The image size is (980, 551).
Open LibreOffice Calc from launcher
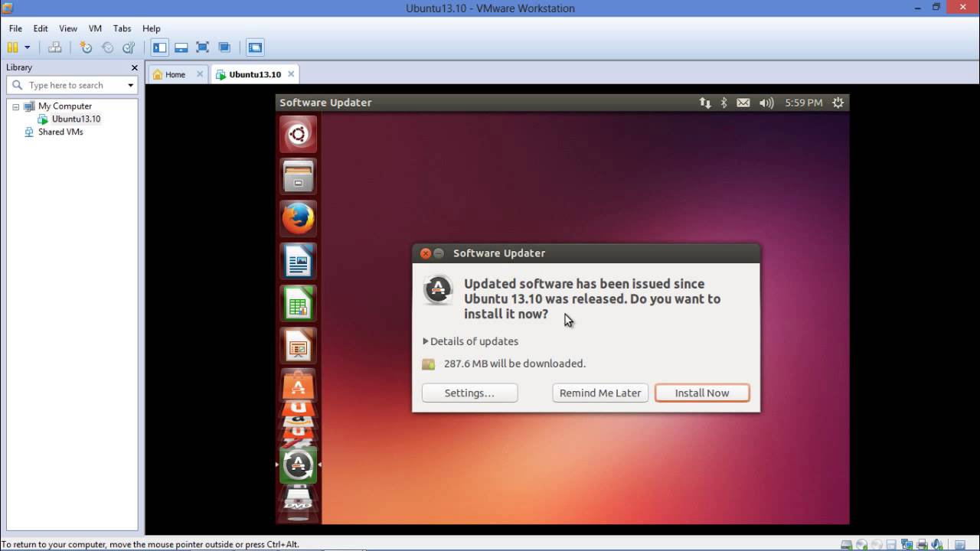(298, 303)
